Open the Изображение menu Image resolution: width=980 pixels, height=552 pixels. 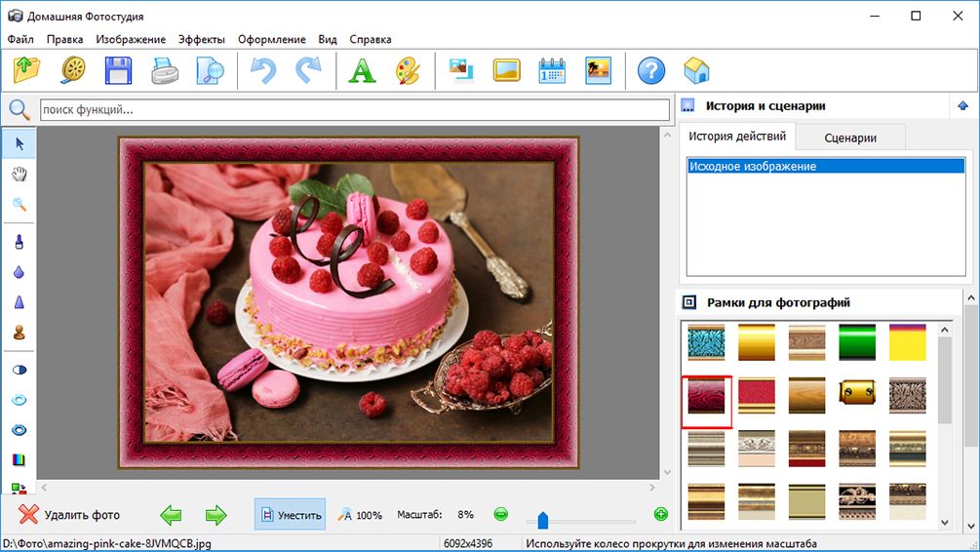131,39
